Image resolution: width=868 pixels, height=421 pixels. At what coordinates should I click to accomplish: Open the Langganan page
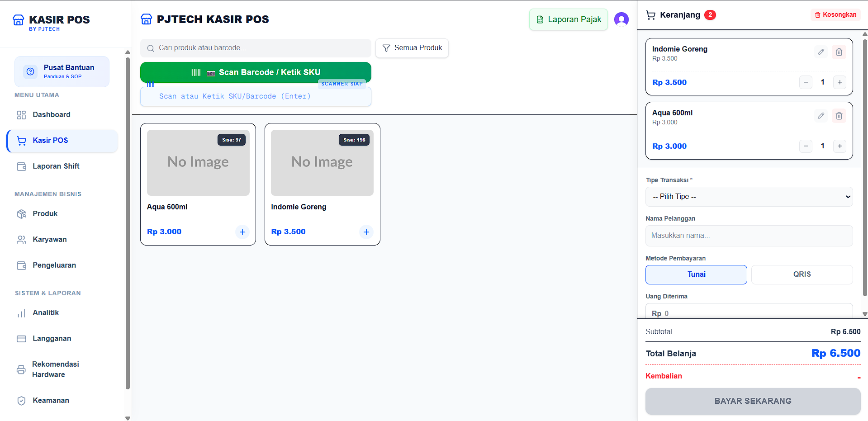tap(62, 339)
